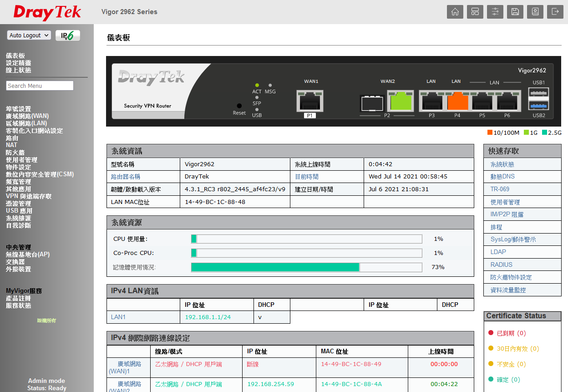Click the MSG LED indicator
The height and width of the screenshot is (392, 568).
tap(270, 85)
